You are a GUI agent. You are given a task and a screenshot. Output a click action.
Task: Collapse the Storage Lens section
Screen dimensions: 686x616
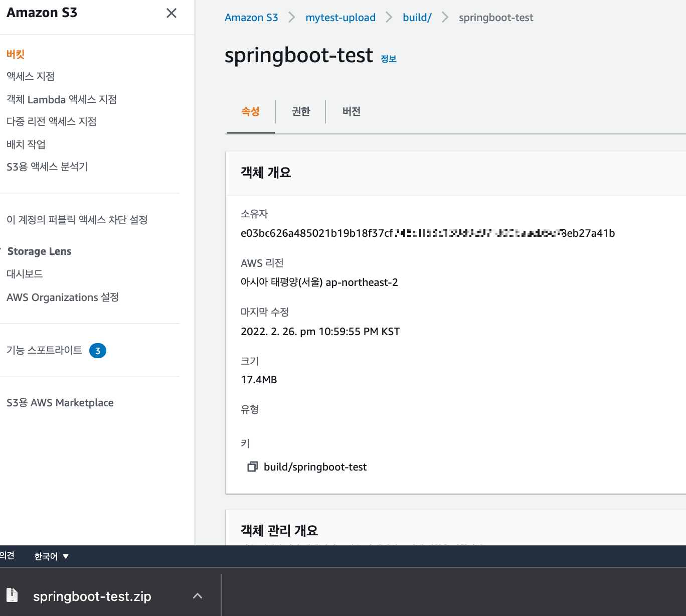tap(2, 251)
